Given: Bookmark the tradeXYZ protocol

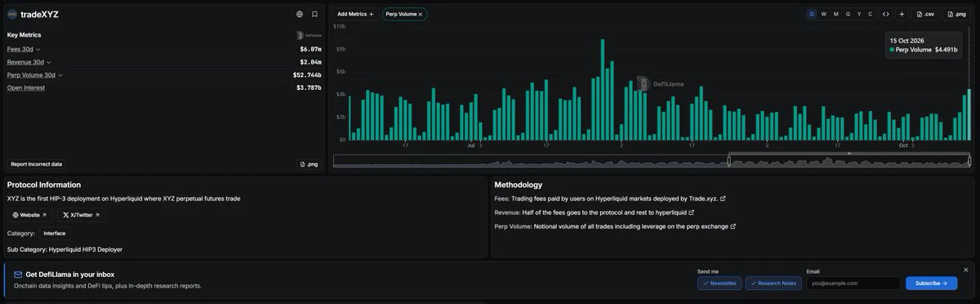Looking at the screenshot, I should [x=314, y=14].
